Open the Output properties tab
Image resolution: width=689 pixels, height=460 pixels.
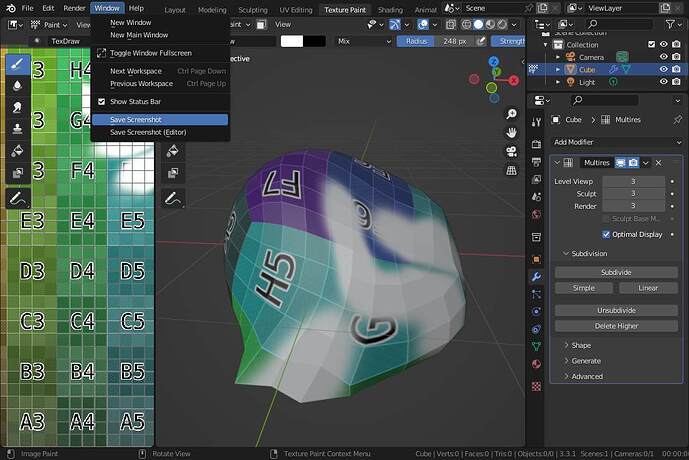coord(536,162)
